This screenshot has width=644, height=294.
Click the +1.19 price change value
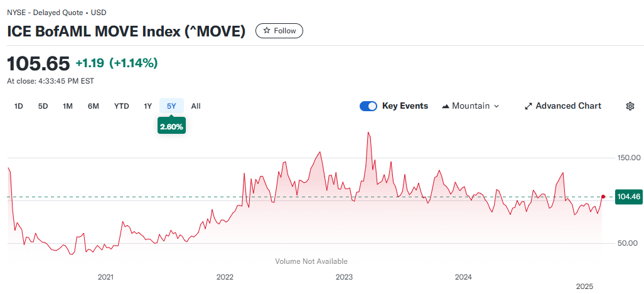click(90, 63)
